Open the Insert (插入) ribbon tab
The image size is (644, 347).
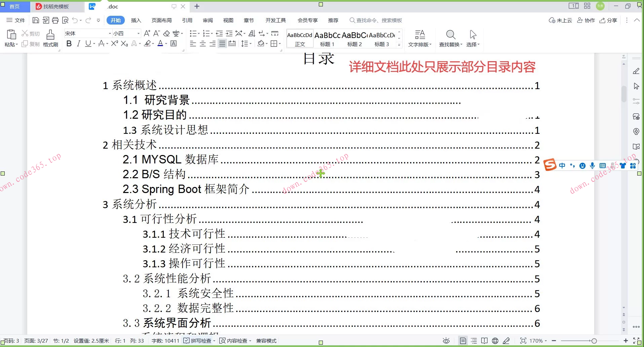[x=136, y=21]
